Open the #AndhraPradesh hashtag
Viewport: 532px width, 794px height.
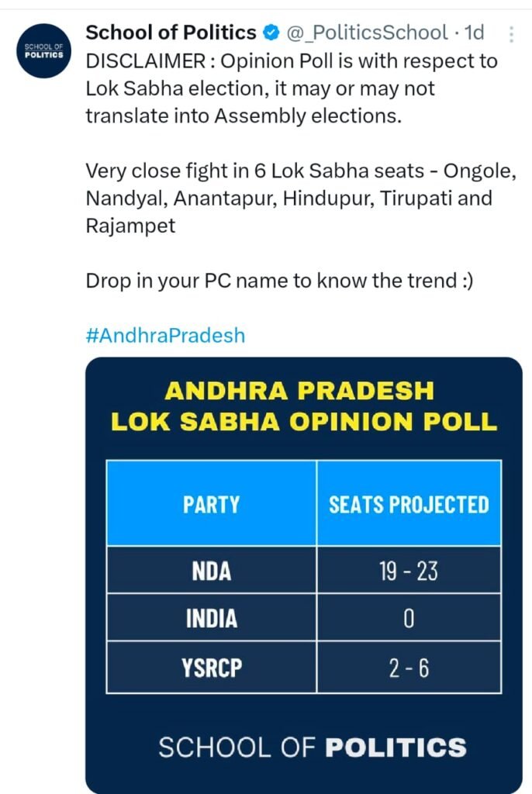165,336
